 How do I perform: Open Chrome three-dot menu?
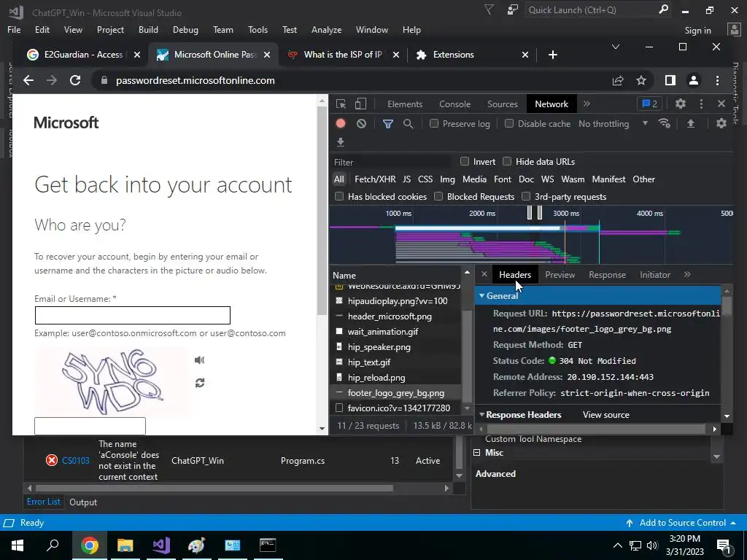[x=718, y=80]
